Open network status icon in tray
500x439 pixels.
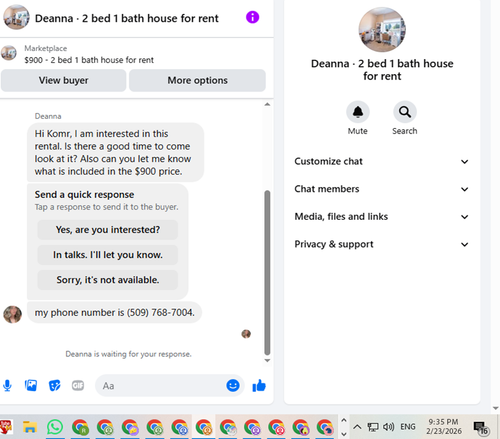coord(373,427)
